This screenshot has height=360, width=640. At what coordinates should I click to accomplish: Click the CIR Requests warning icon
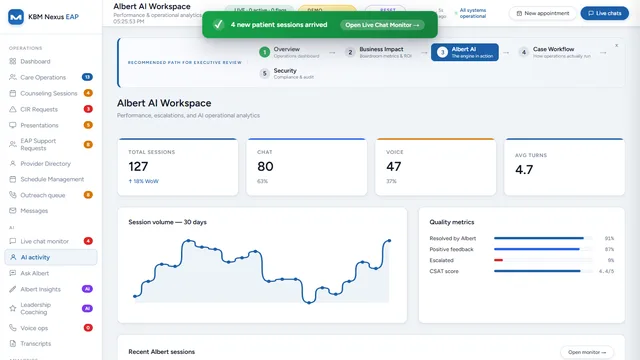(13, 109)
